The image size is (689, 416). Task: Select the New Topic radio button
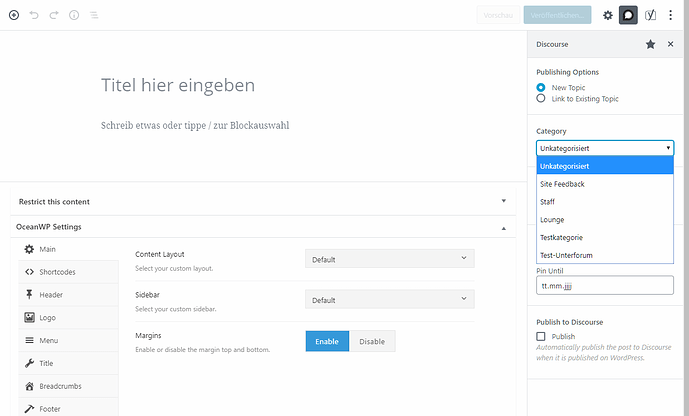pyautogui.click(x=541, y=87)
